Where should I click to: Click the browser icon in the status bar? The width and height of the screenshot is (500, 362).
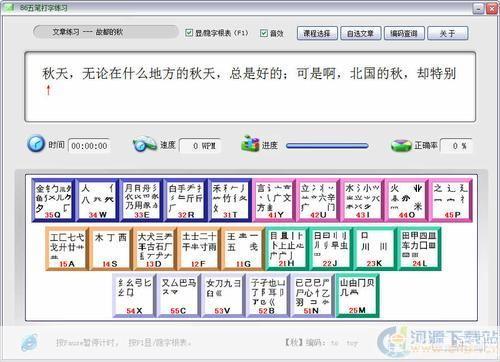pos(30,342)
